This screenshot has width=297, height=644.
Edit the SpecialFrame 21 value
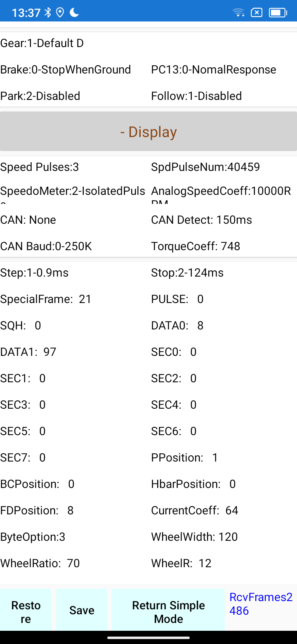coord(46,299)
